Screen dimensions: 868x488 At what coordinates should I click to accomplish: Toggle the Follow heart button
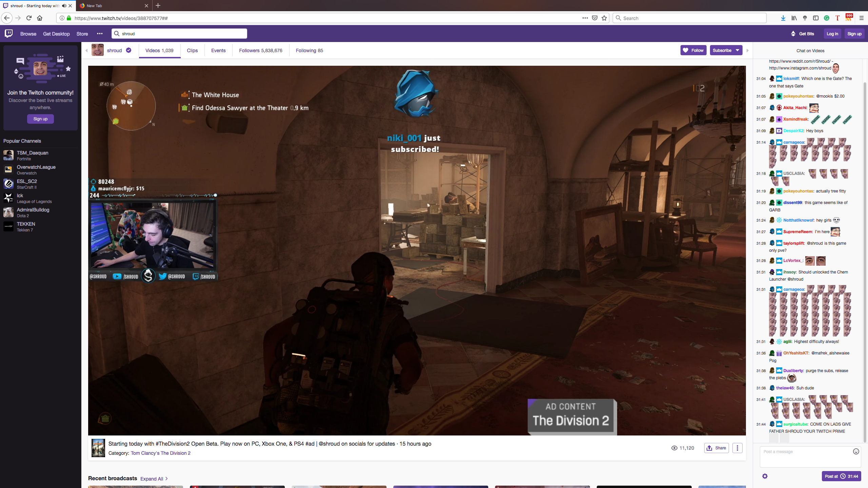[693, 50]
